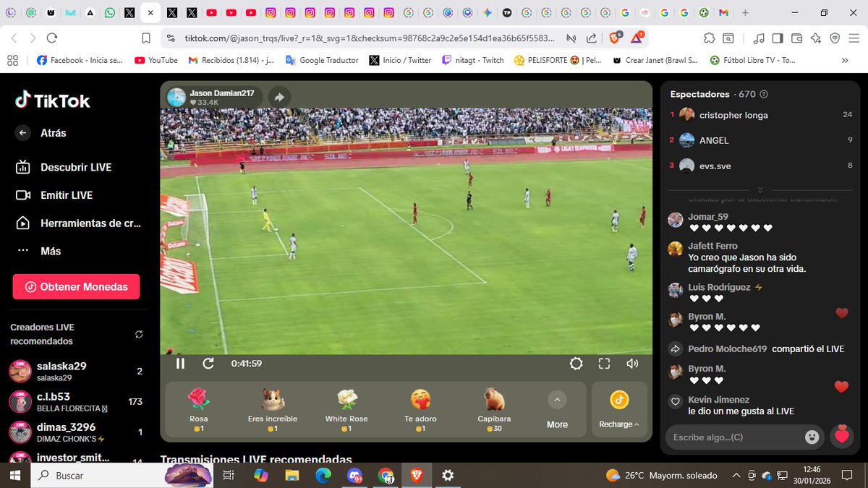This screenshot has width=868, height=488.
Task: Send the Rosa gift
Action: point(199,408)
